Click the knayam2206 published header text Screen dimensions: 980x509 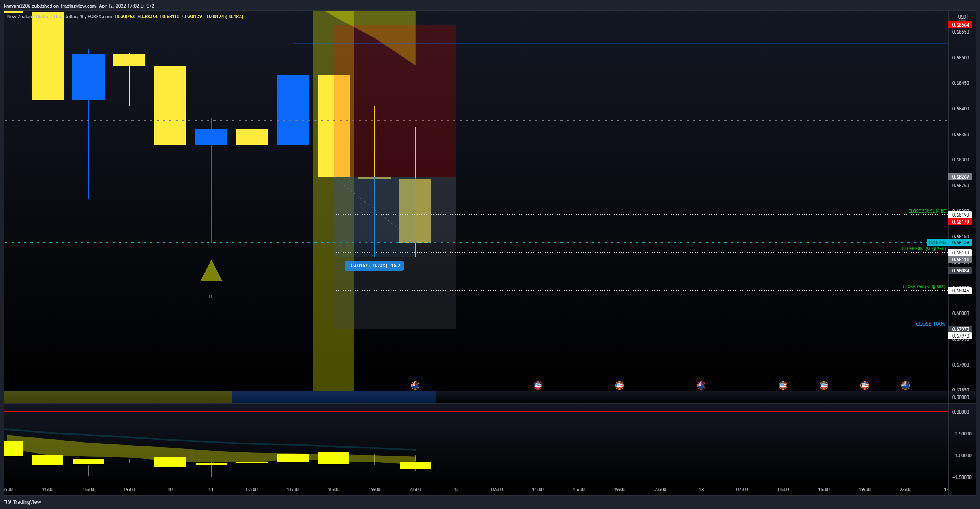pos(79,6)
